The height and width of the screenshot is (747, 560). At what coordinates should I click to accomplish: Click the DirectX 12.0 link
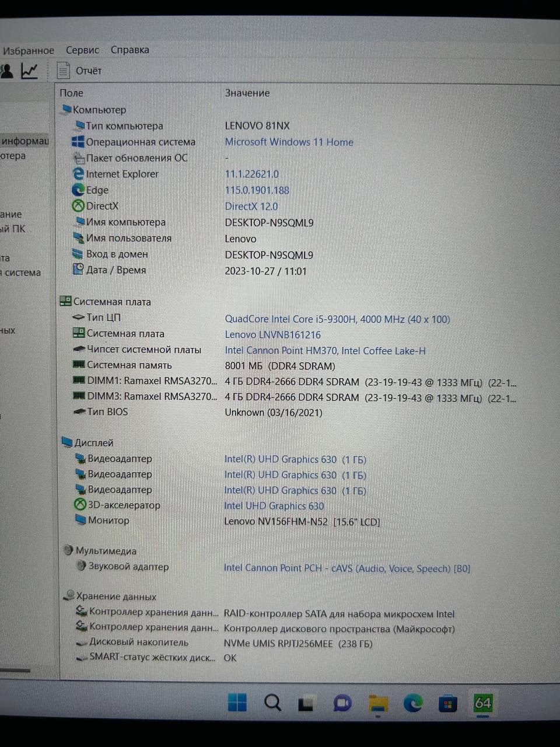click(251, 206)
